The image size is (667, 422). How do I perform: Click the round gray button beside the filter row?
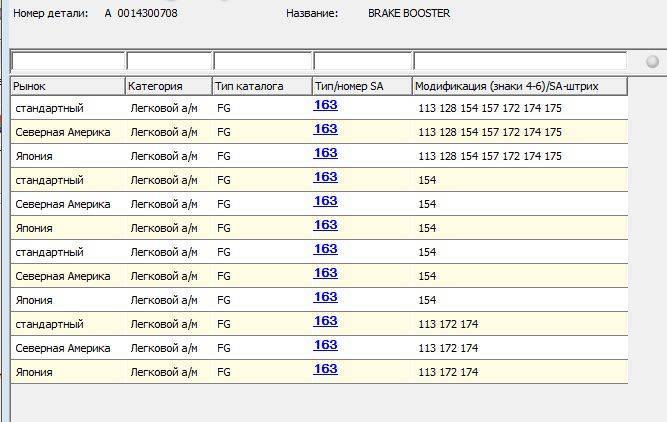click(653, 62)
